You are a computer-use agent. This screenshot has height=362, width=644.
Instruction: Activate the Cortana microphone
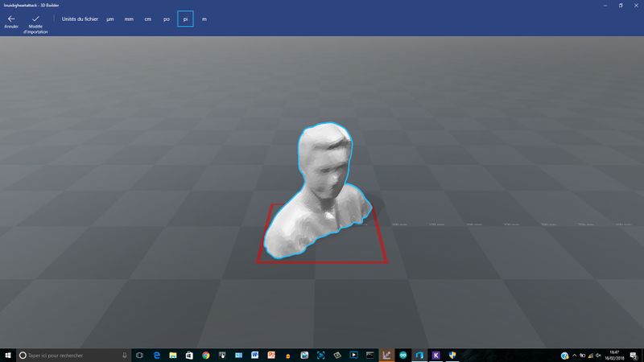pyautogui.click(x=125, y=355)
